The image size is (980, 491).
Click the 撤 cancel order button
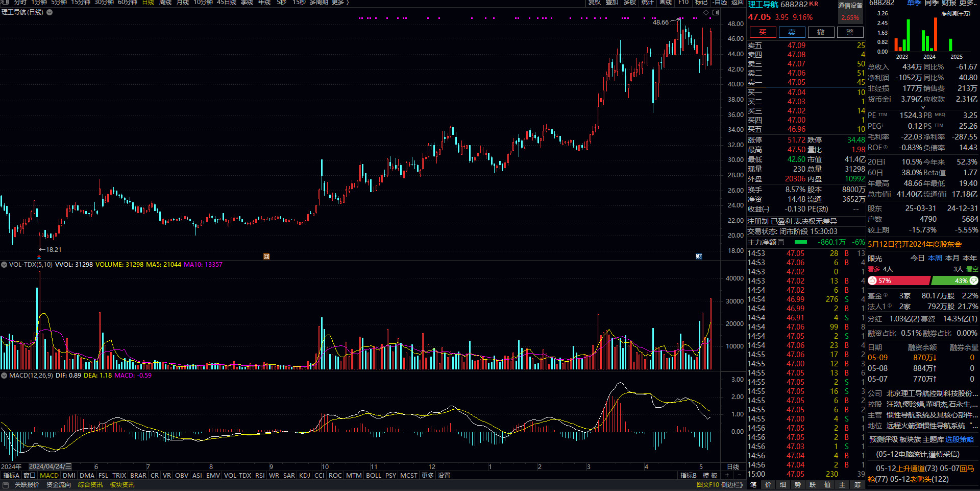821,32
